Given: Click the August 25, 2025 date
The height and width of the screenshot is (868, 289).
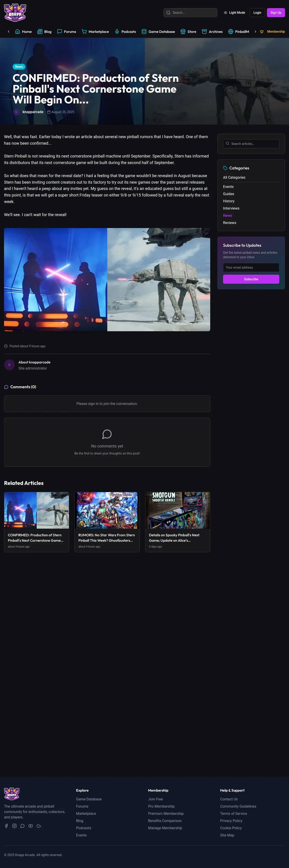Looking at the screenshot, I should tap(63, 112).
